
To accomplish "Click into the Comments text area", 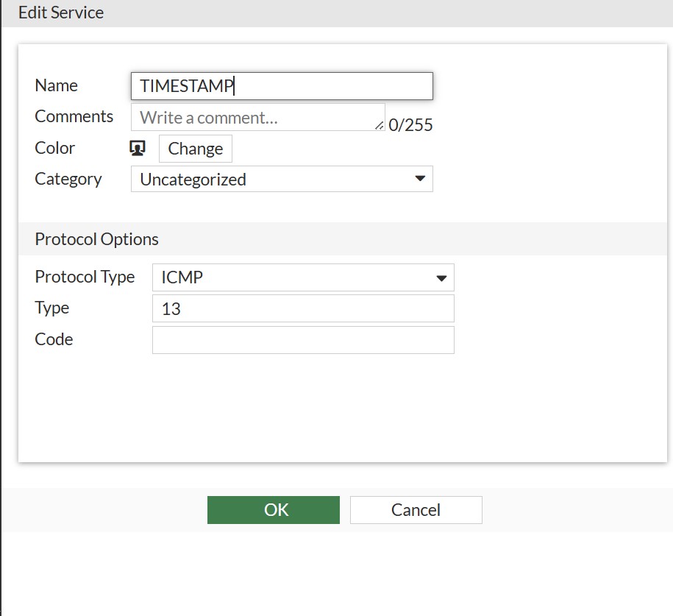I will click(x=258, y=117).
